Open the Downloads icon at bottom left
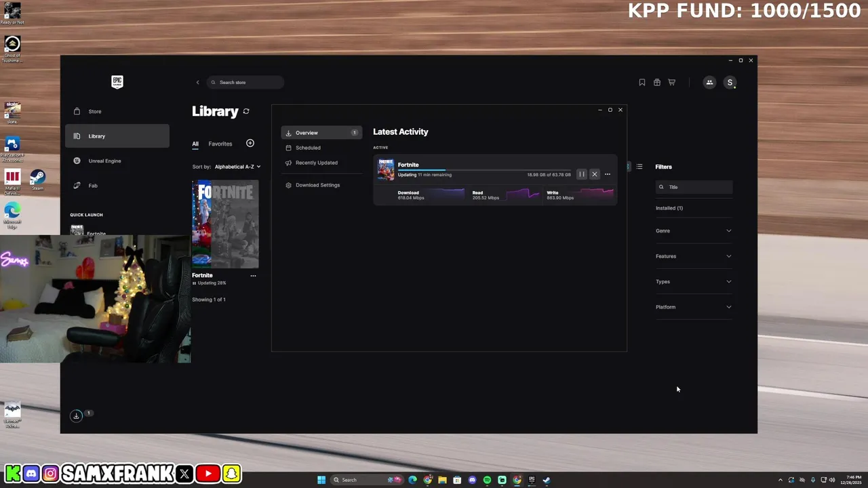 click(x=77, y=415)
